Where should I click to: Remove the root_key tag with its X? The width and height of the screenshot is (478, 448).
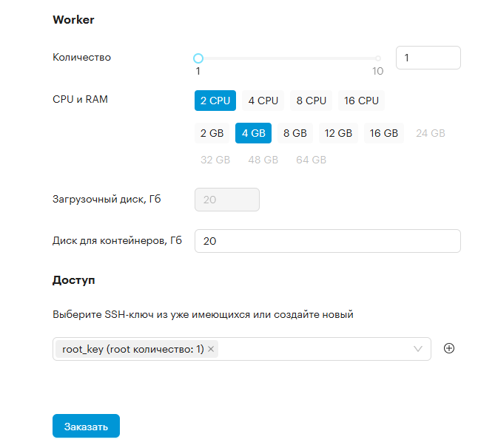211,349
